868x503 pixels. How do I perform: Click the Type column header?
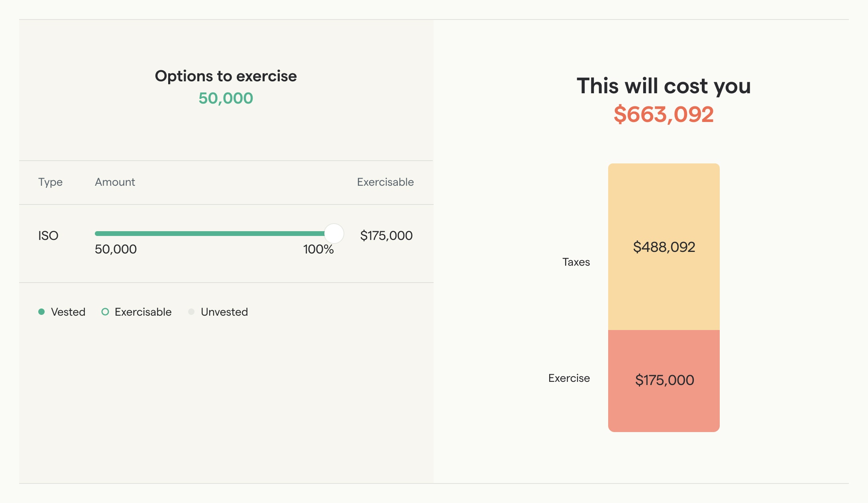pyautogui.click(x=50, y=182)
